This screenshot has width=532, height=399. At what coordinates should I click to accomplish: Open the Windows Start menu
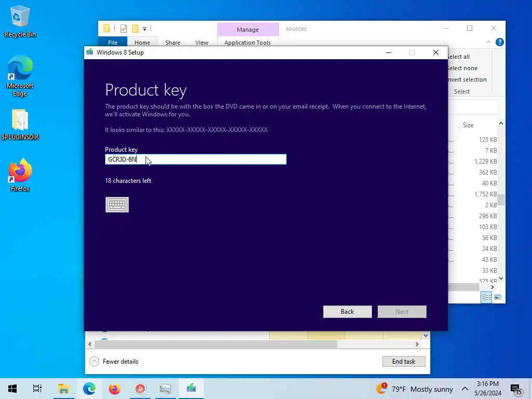point(12,389)
